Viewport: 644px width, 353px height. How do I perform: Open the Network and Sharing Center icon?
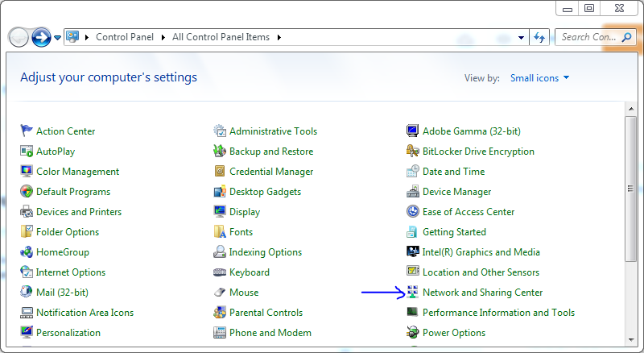[x=412, y=292]
